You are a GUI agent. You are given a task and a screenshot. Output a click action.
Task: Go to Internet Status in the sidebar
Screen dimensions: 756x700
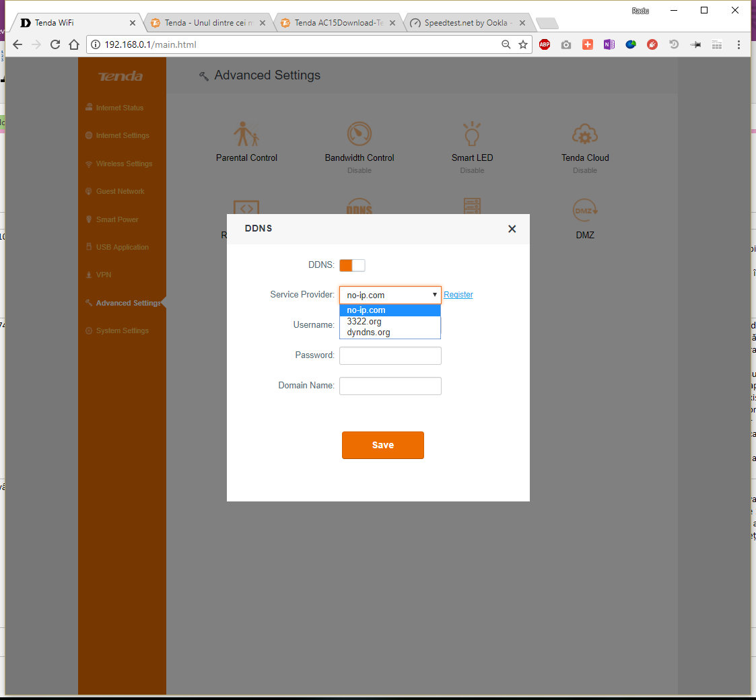point(114,108)
